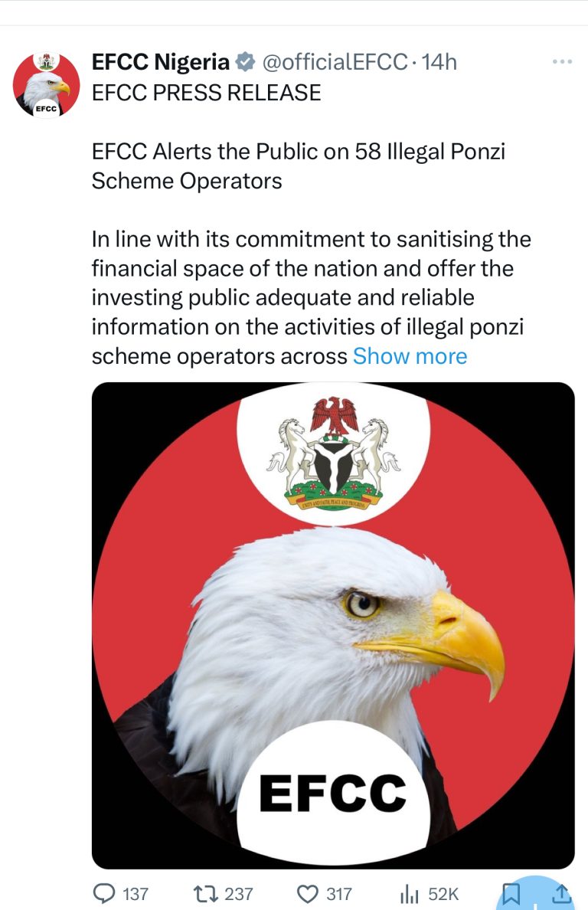Open the tweet's three-dot more options menu
This screenshot has height=910, width=588.
point(563,61)
